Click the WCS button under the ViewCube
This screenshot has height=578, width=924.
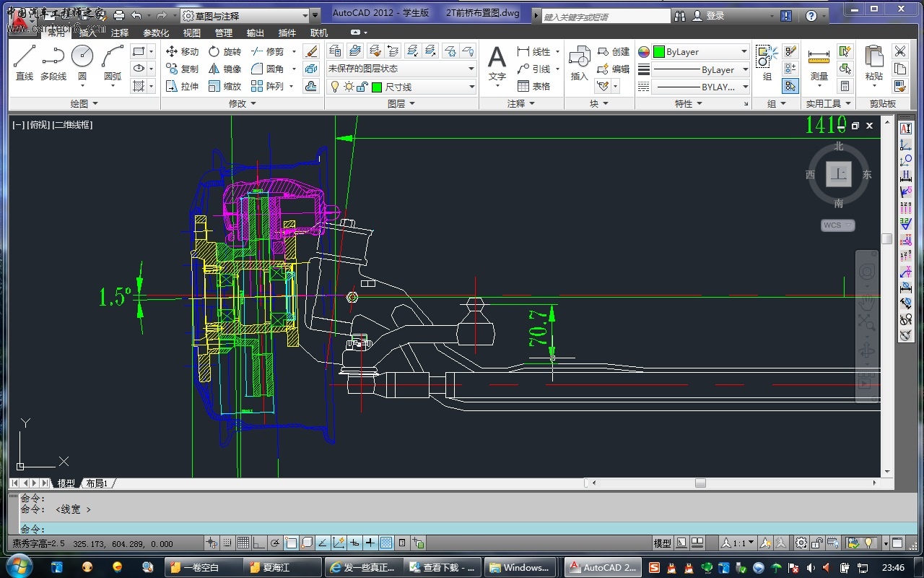(838, 225)
